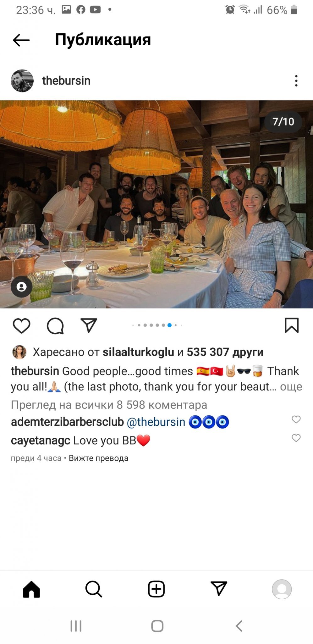Open comments via speech bubble icon
Screen dimensions: 313x644
tap(55, 325)
